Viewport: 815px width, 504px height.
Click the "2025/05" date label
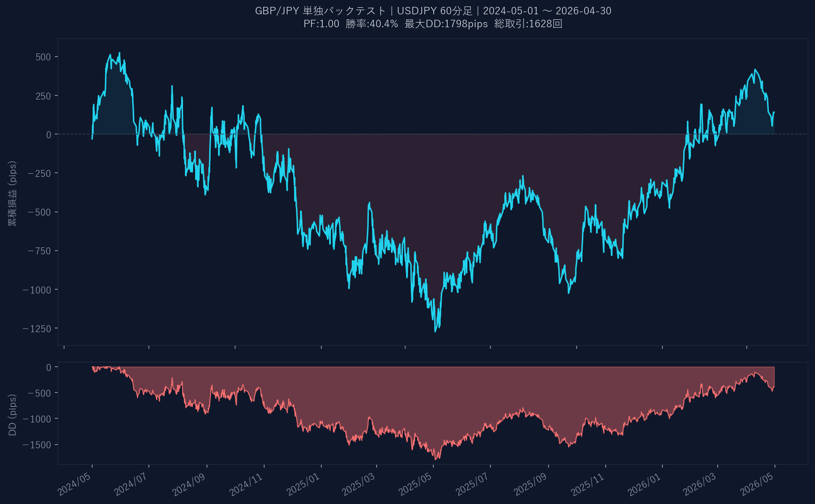[x=416, y=484]
